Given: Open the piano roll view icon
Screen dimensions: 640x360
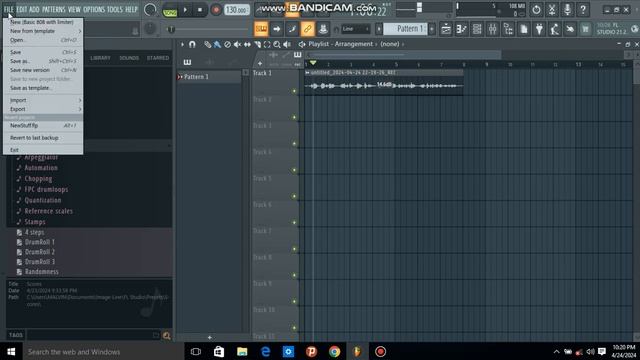Looking at the screenshot, I should tap(462, 29).
